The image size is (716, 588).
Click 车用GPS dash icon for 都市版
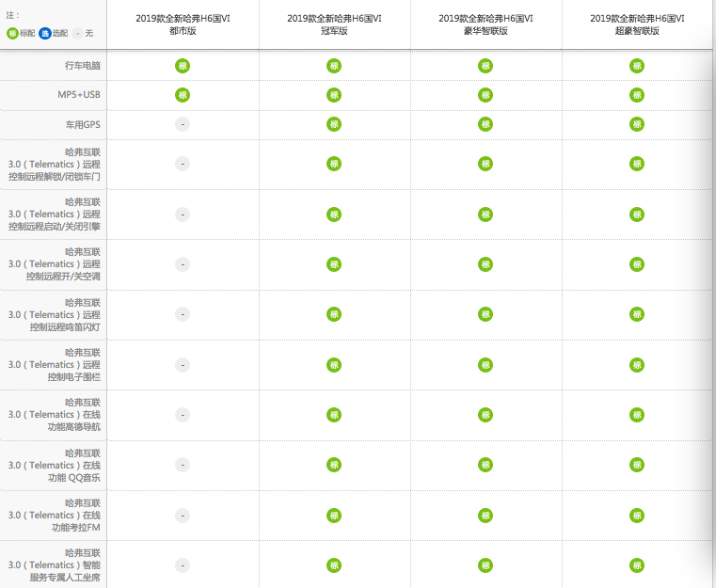pyautogui.click(x=183, y=124)
